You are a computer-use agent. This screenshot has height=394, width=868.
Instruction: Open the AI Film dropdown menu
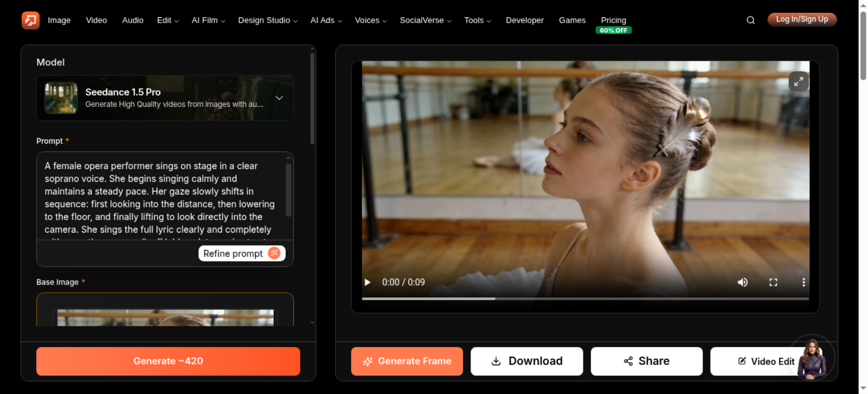208,20
